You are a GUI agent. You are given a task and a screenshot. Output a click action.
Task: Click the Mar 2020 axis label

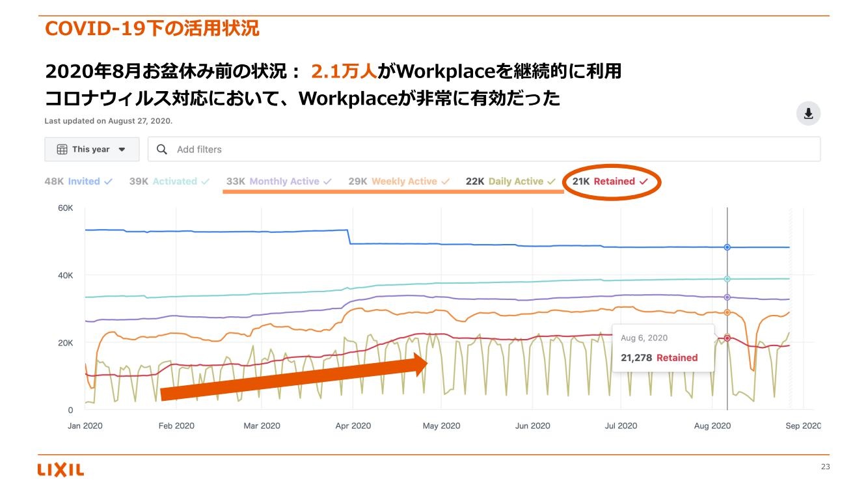point(262,426)
